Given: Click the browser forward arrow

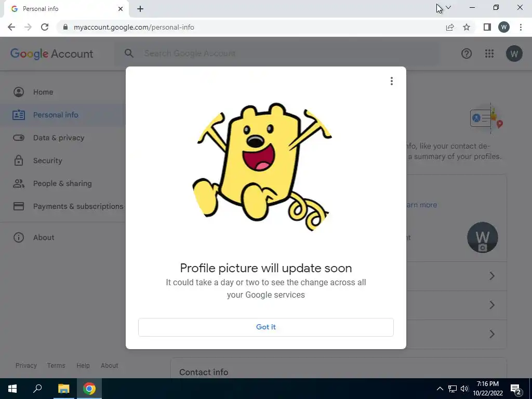Looking at the screenshot, I should tap(28, 27).
